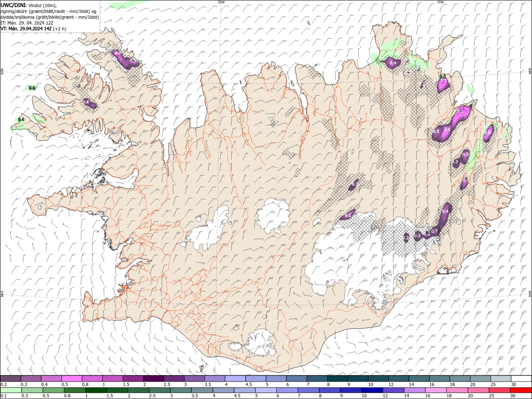The height and width of the screenshot is (399, 532).
Task: Click the 0.1 label in the rain legend
Action: pos(2,396)
